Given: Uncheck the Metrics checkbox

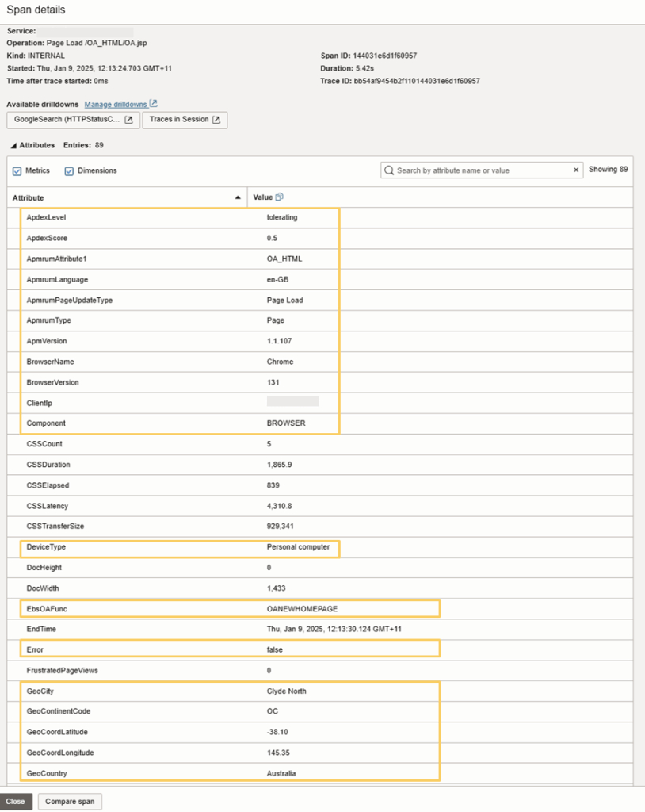Looking at the screenshot, I should [x=17, y=170].
